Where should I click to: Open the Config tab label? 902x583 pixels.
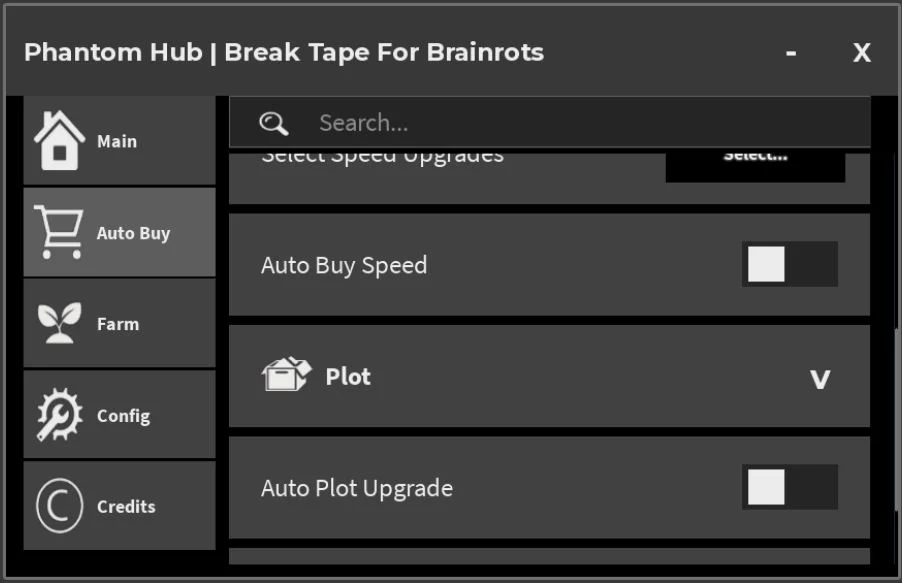click(124, 416)
